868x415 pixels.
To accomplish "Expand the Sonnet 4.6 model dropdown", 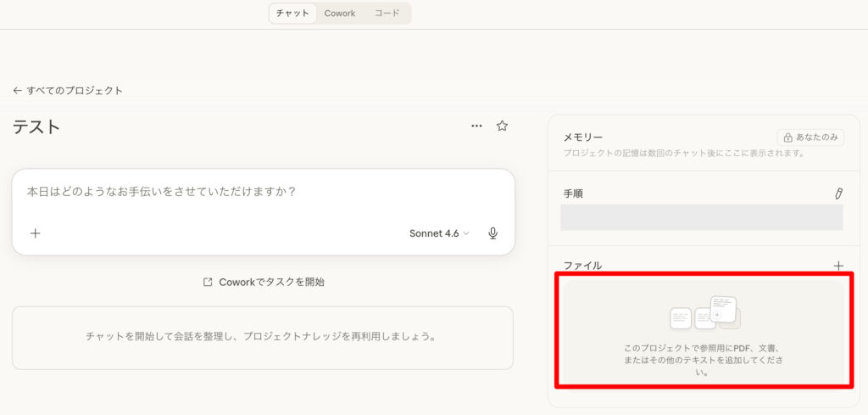I will [438, 233].
